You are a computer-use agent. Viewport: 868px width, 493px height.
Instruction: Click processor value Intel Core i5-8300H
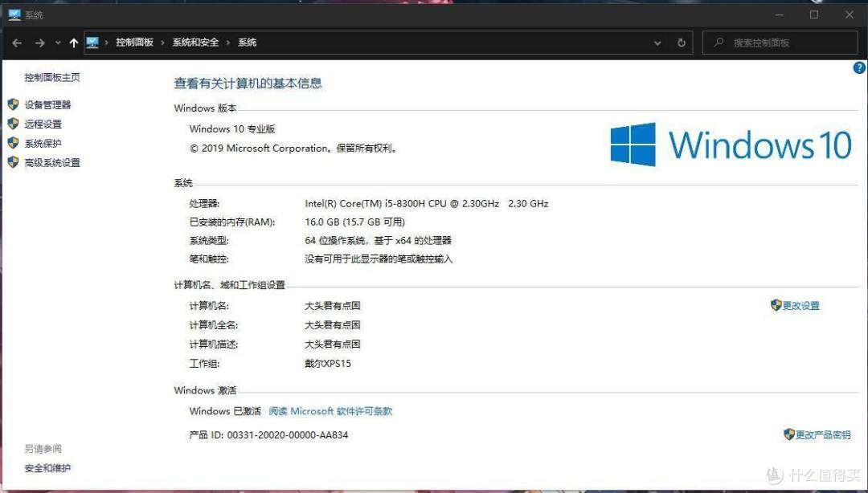(426, 204)
